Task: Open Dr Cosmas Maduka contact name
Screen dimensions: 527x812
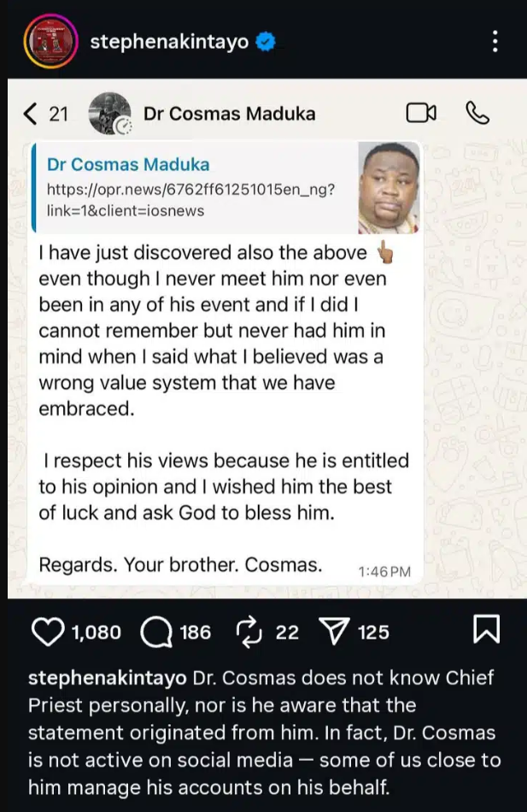Action: coord(229,114)
